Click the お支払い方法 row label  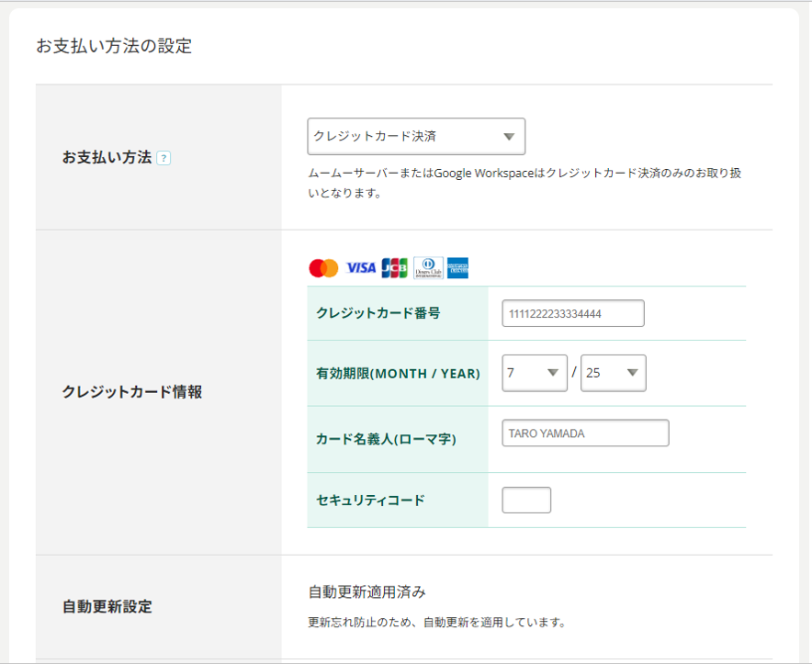click(107, 157)
